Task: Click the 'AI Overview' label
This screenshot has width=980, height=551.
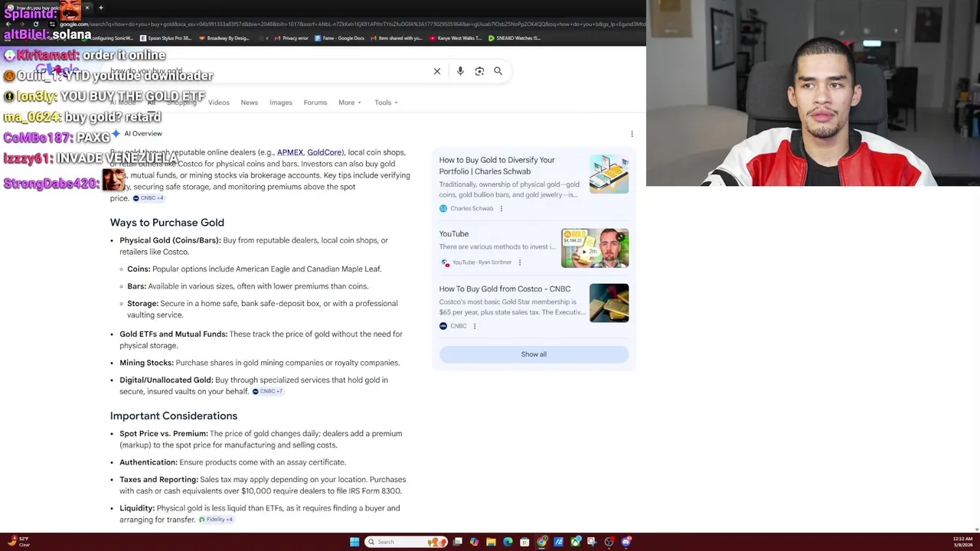Action: pyautogui.click(x=143, y=134)
